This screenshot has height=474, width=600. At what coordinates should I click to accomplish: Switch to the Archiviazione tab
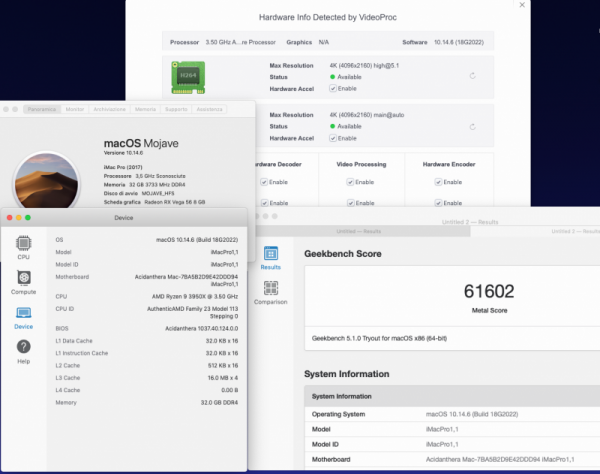[109, 109]
